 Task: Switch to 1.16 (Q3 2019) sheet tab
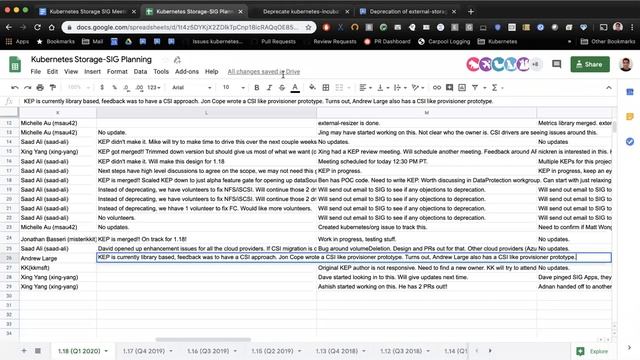click(x=208, y=351)
